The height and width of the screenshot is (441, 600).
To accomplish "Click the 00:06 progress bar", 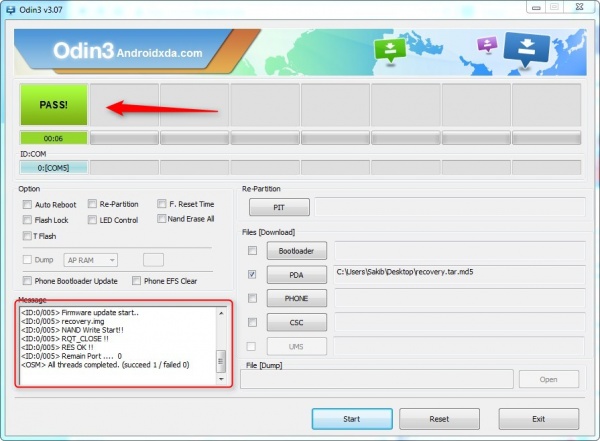I will coord(54,138).
